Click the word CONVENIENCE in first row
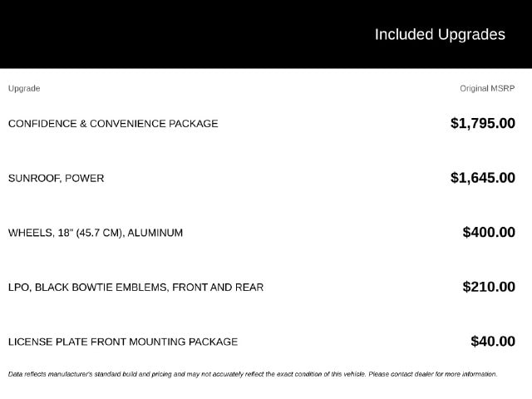This screenshot has height=399, width=532. 127,124
